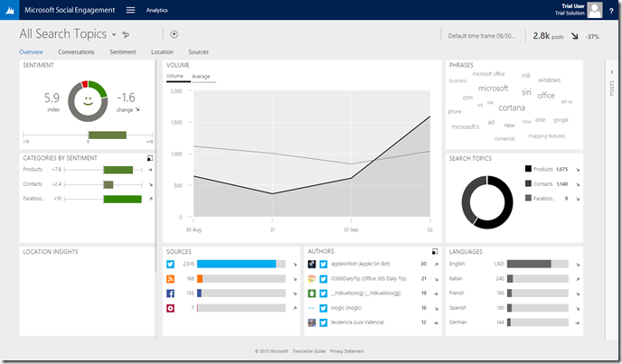The image size is (622, 364).
Task: Open the Privacy Statement footer link
Action: [346, 351]
